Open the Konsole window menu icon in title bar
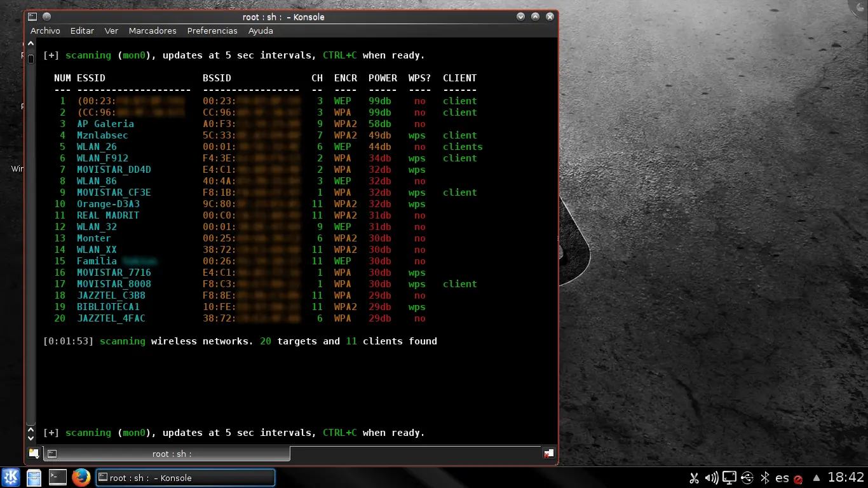The width and height of the screenshot is (868, 488). tap(33, 17)
